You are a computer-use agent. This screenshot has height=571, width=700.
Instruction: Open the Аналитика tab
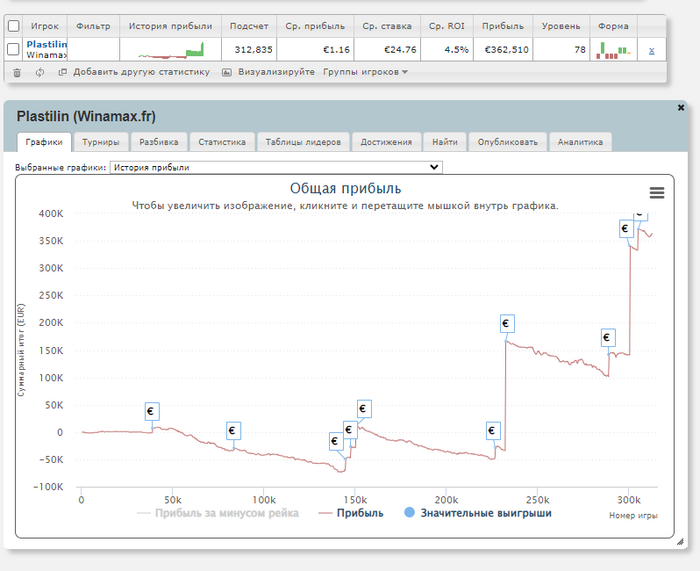[x=580, y=142]
